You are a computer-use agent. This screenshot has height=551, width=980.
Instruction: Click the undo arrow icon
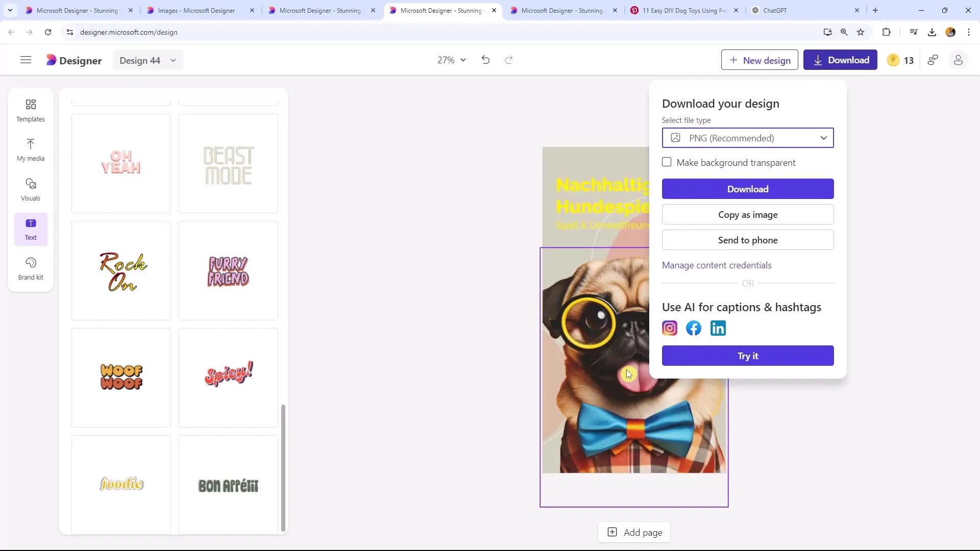(x=485, y=61)
